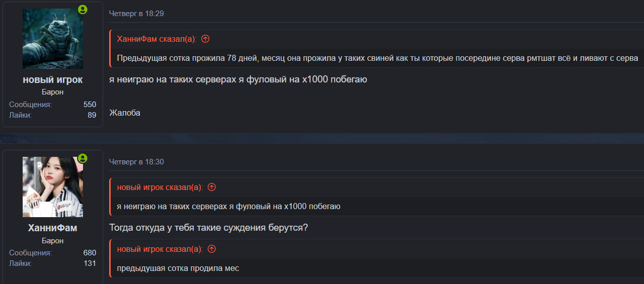Click likes count 131 of ХанниФам
Screen dimensions: 644x284
pos(90,263)
